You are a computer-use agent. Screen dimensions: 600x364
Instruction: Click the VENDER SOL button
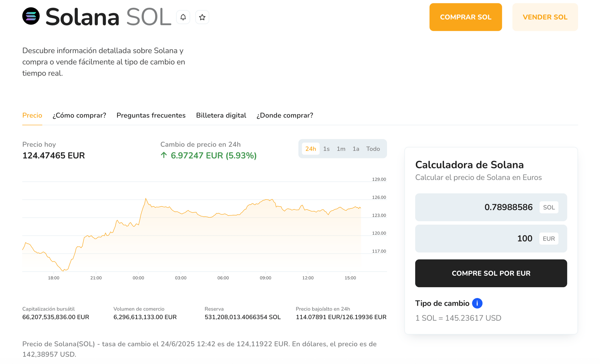pos(545,17)
